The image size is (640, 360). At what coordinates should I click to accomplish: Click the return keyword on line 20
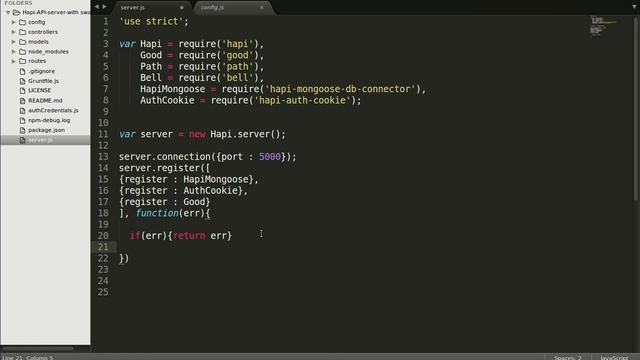point(189,236)
